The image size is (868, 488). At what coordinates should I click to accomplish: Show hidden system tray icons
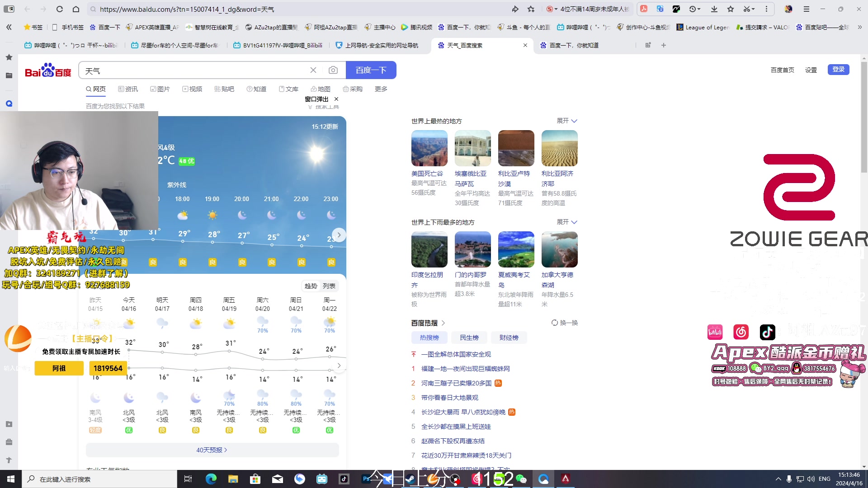pos(778,479)
